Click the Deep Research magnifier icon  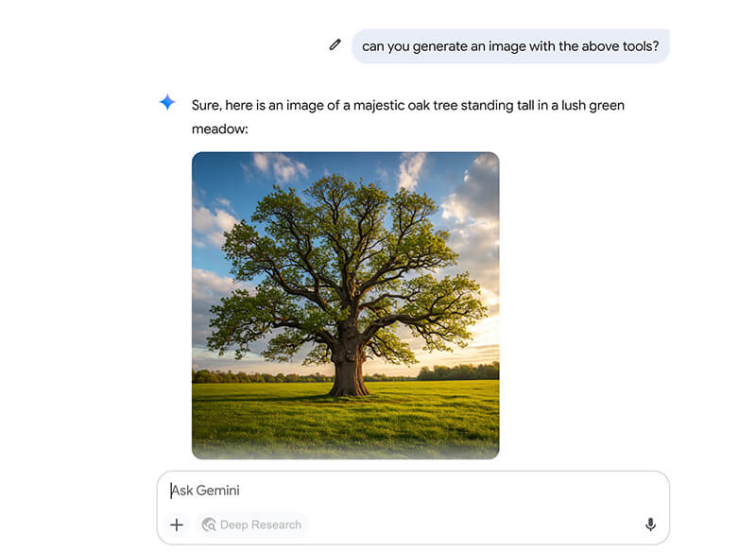209,525
